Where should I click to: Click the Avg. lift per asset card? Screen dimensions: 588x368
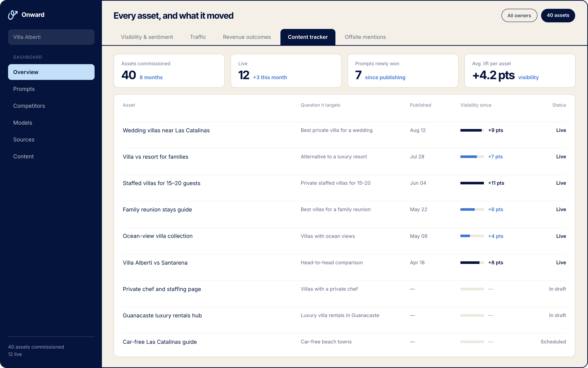(520, 71)
